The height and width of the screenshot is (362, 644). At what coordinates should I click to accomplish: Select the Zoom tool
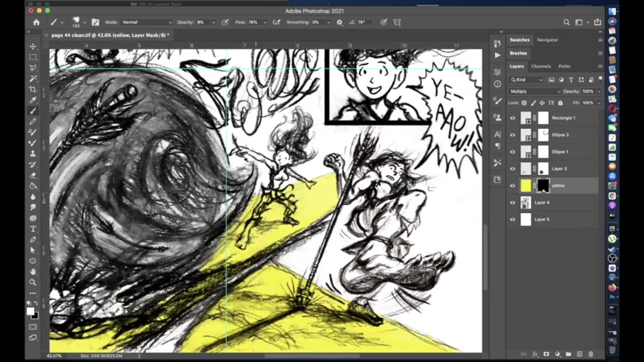[33, 282]
